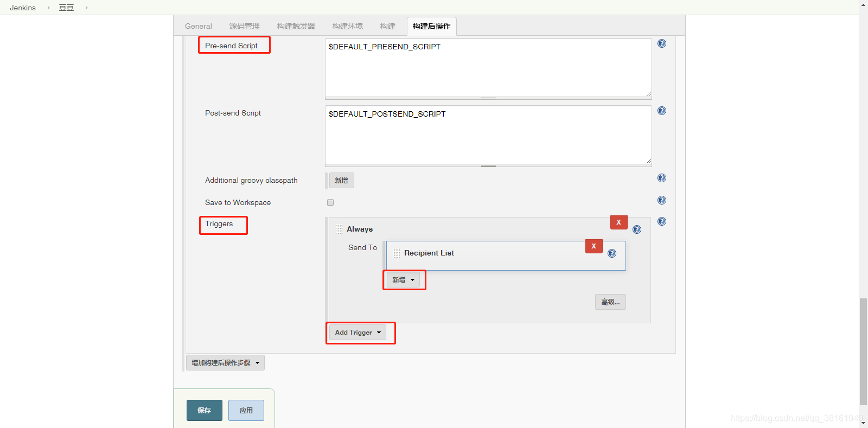Image resolution: width=868 pixels, height=428 pixels.
Task: Open help for Recipient List
Action: pos(612,253)
